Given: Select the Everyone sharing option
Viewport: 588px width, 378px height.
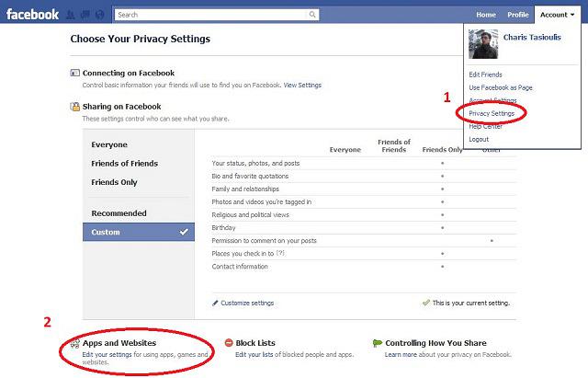Looking at the screenshot, I should [x=109, y=144].
